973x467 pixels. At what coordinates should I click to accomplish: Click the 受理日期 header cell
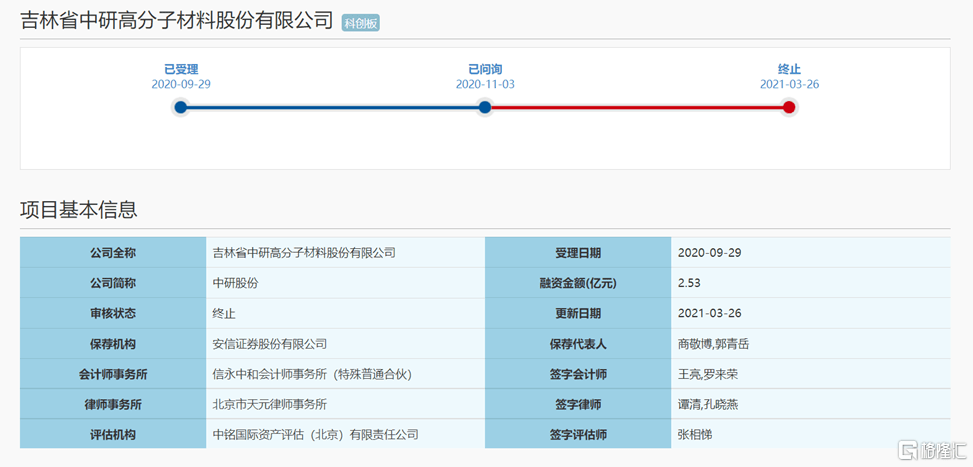point(578,252)
